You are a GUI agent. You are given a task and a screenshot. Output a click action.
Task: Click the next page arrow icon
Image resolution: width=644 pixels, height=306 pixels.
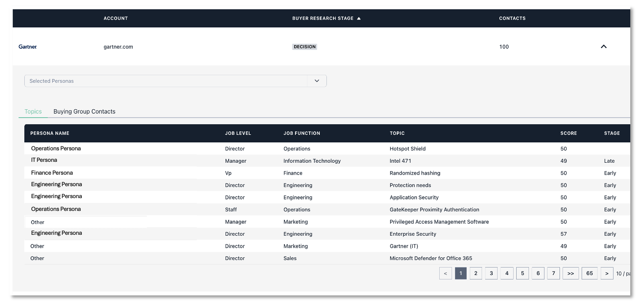607,273
